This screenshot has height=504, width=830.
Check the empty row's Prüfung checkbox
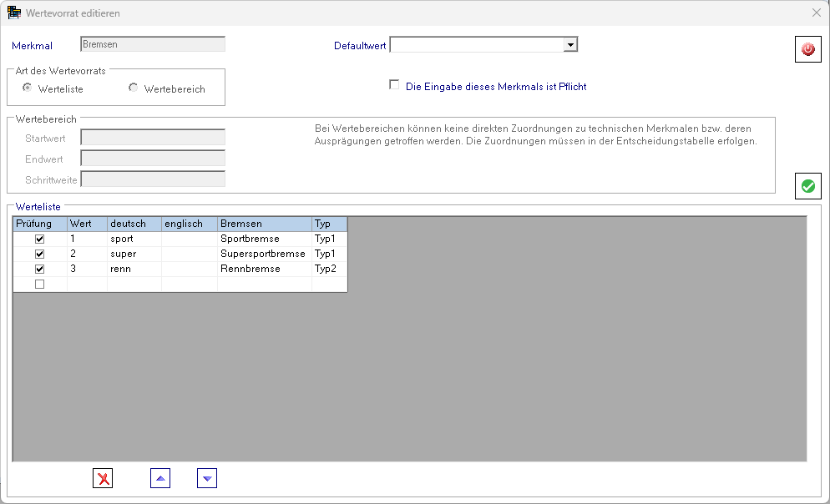point(39,284)
